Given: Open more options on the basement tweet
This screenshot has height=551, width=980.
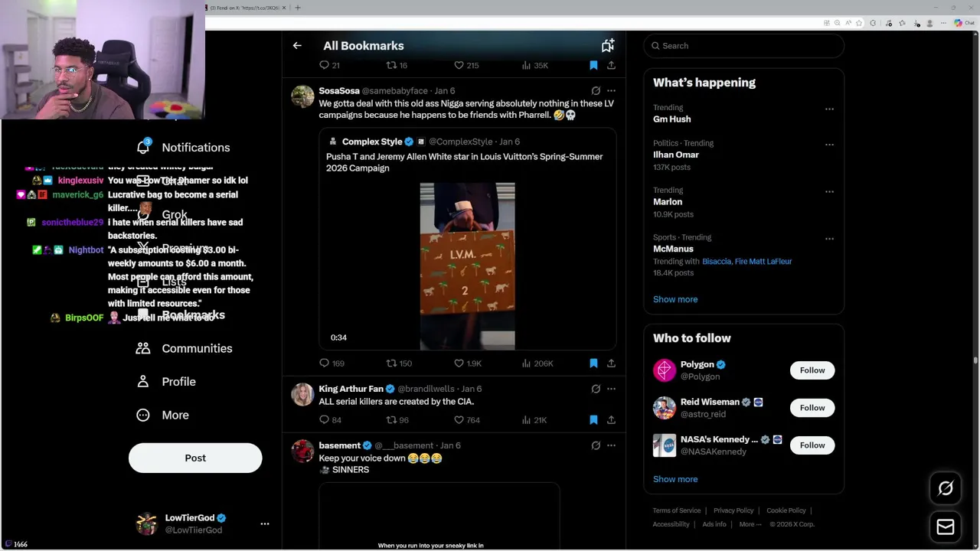Looking at the screenshot, I should coord(611,445).
